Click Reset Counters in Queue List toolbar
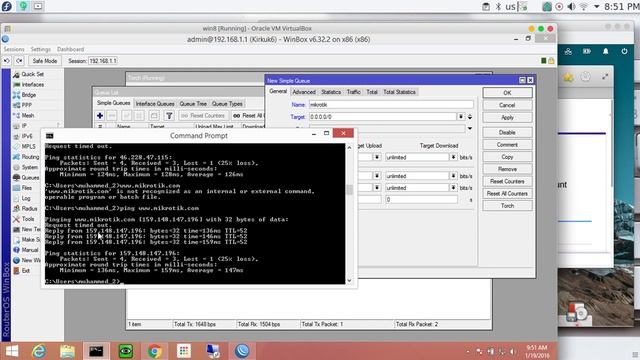This screenshot has width=640, height=360. pos(203,116)
